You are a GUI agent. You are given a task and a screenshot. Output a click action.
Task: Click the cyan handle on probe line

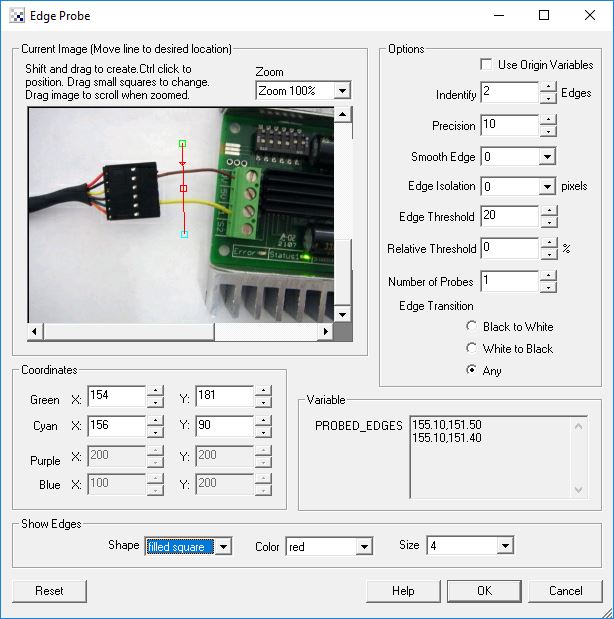click(184, 235)
